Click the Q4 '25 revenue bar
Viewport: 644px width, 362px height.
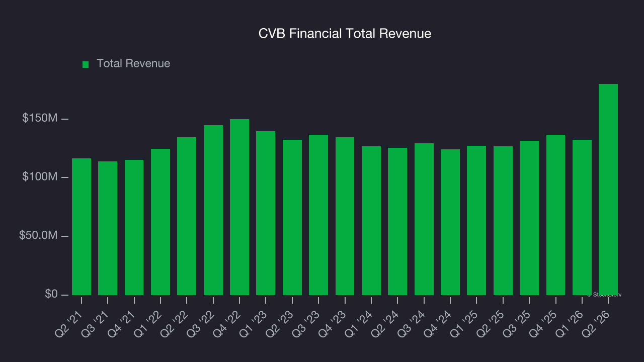point(556,215)
